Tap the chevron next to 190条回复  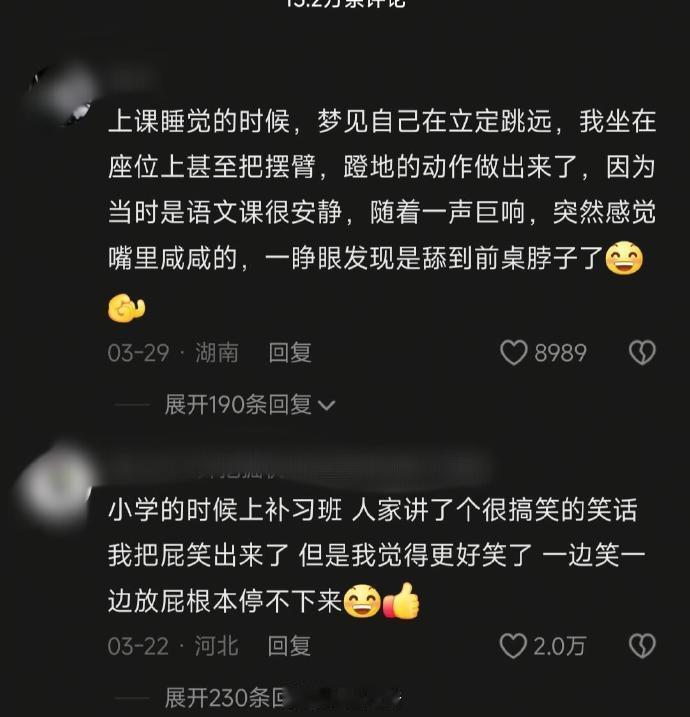coord(326,406)
